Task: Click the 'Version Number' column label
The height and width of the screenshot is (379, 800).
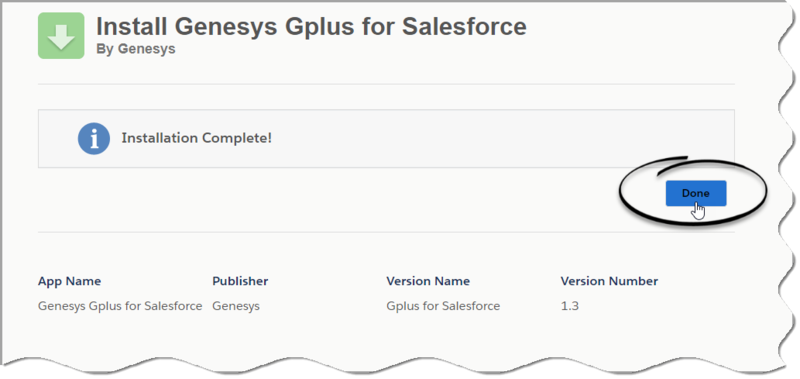Action: pyautogui.click(x=609, y=281)
